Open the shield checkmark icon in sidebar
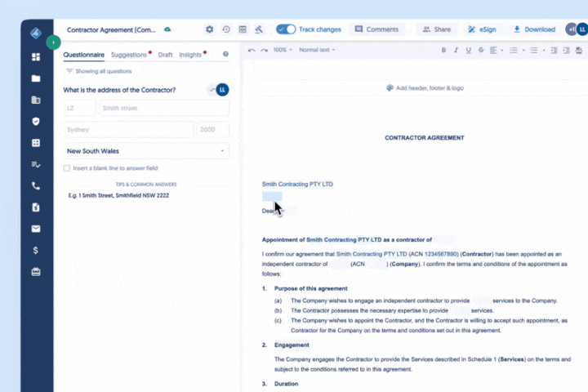 [x=36, y=121]
